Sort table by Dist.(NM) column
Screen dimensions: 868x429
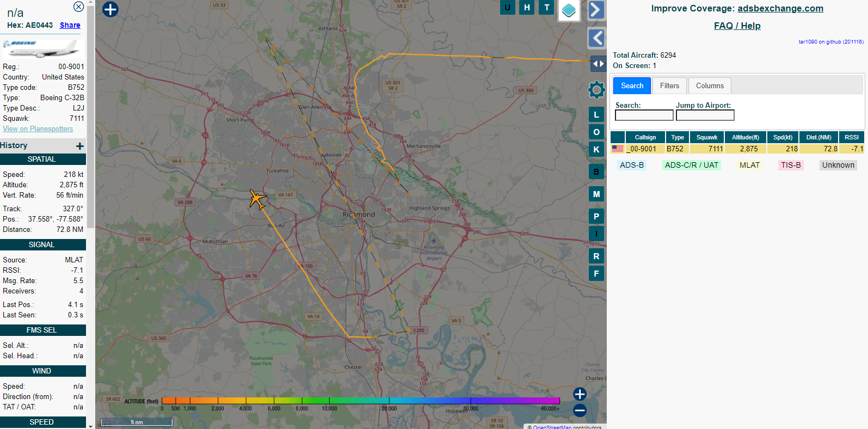point(819,137)
